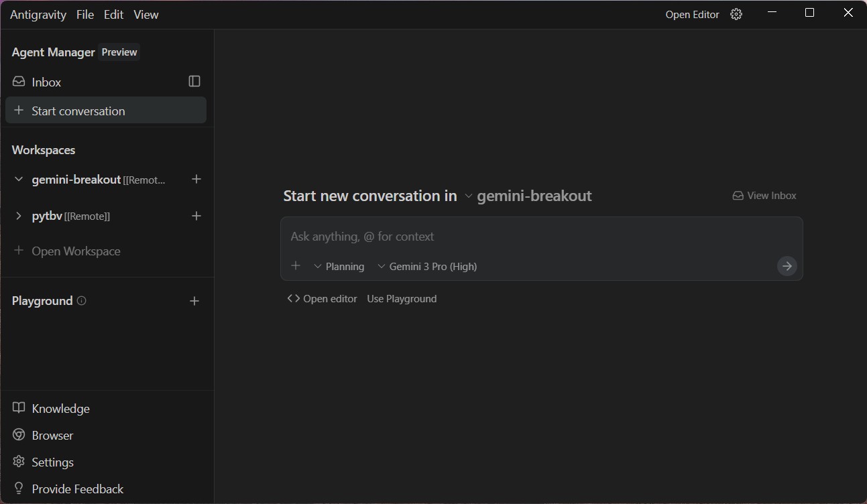Open the View menu
Viewport: 867px width, 504px height.
146,14
